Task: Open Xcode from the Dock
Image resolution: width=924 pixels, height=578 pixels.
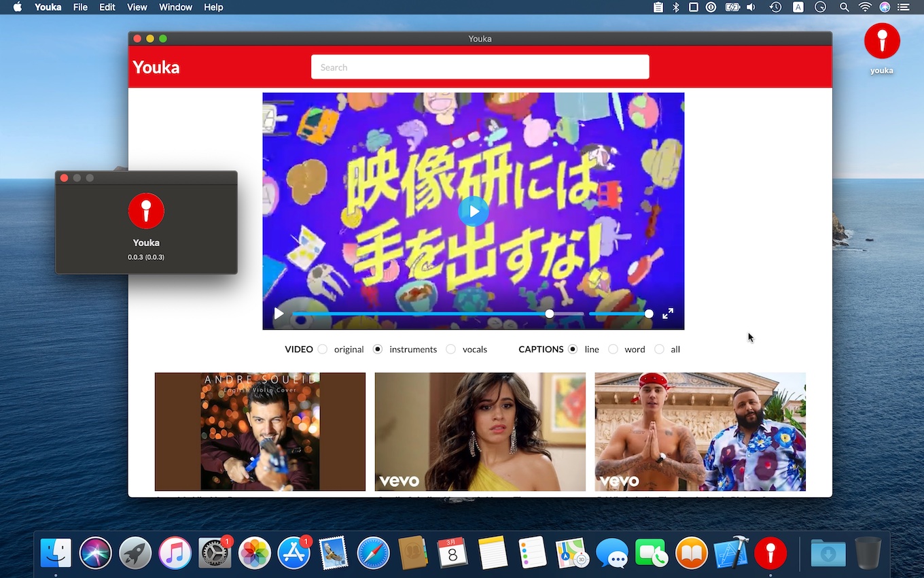Action: click(731, 553)
